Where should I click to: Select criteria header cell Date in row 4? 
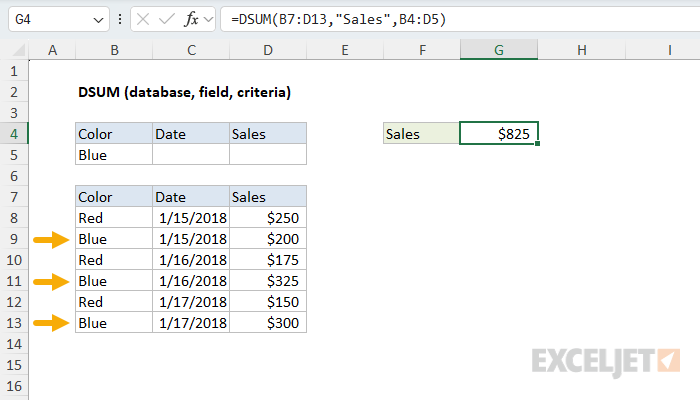(191, 133)
